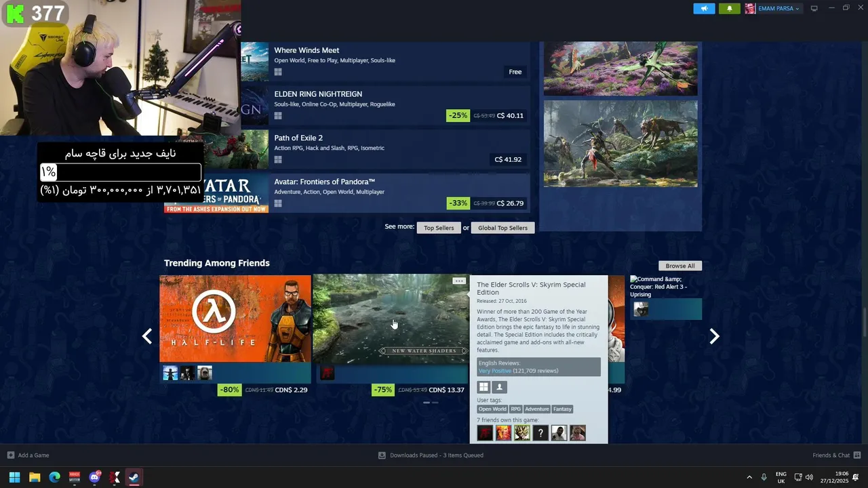The height and width of the screenshot is (488, 868).
Task: Click Browse All for Trending Among Friends
Action: (x=680, y=266)
